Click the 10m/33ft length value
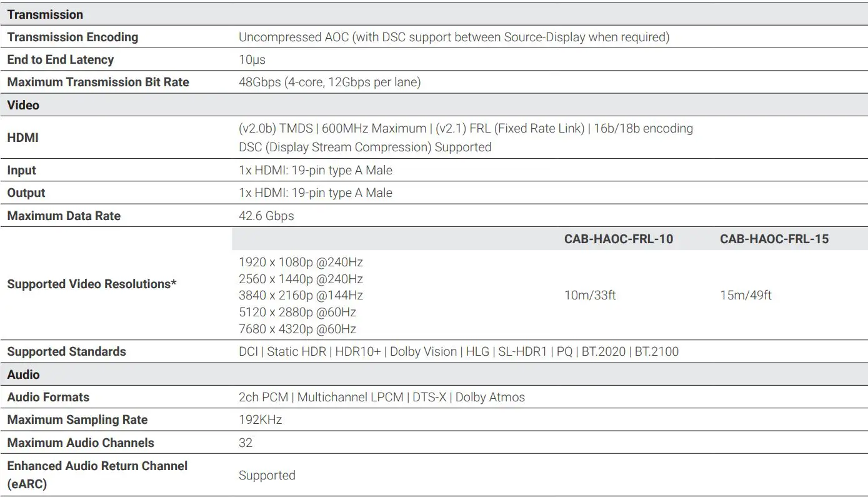This screenshot has height=497, width=868. pos(590,295)
